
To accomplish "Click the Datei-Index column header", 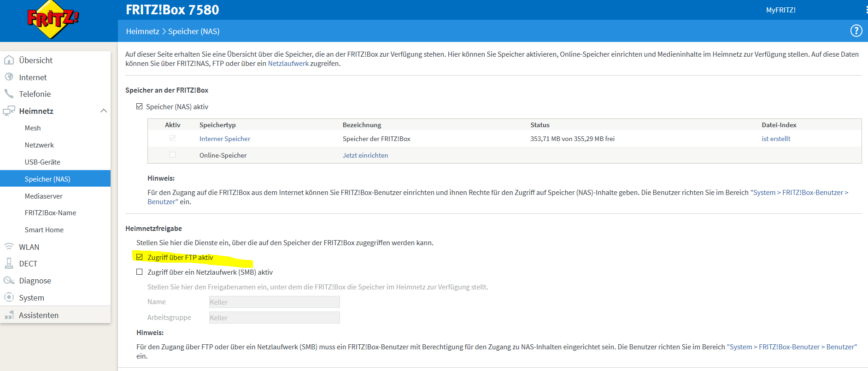I will [779, 124].
